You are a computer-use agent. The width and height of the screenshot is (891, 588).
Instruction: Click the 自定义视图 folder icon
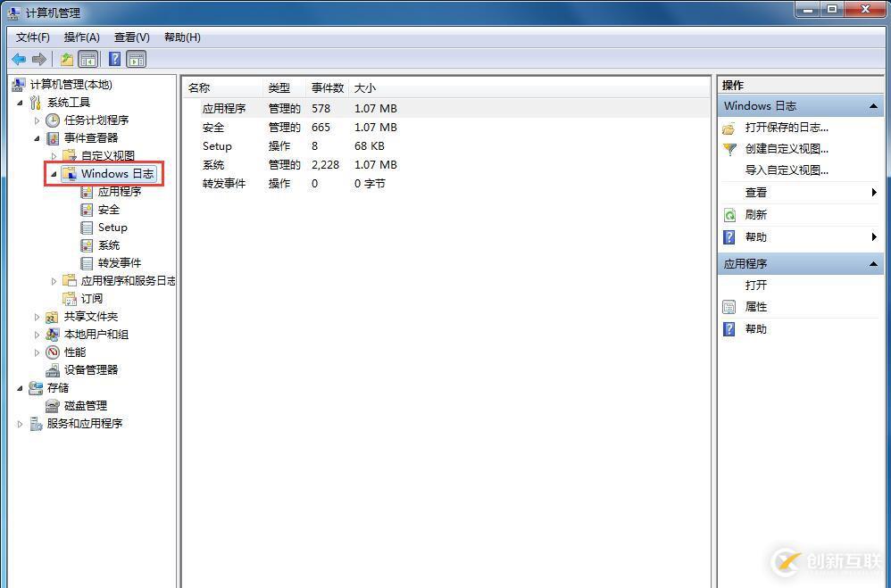tap(70, 155)
